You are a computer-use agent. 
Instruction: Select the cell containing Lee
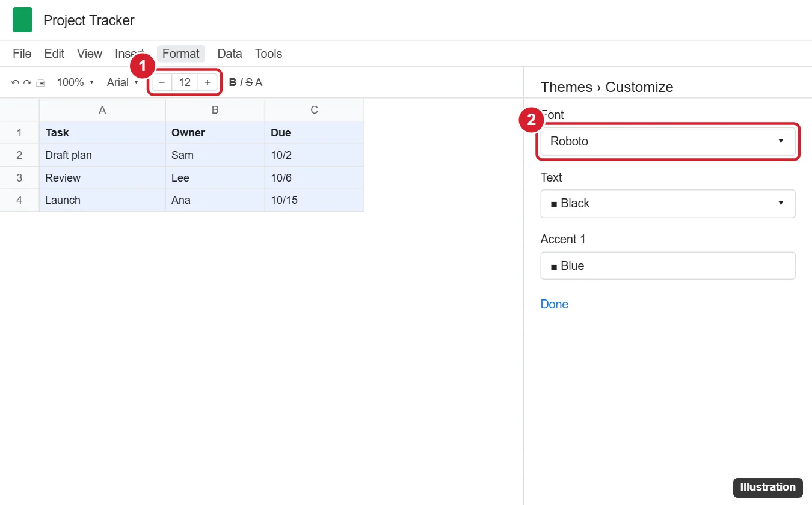coord(215,178)
